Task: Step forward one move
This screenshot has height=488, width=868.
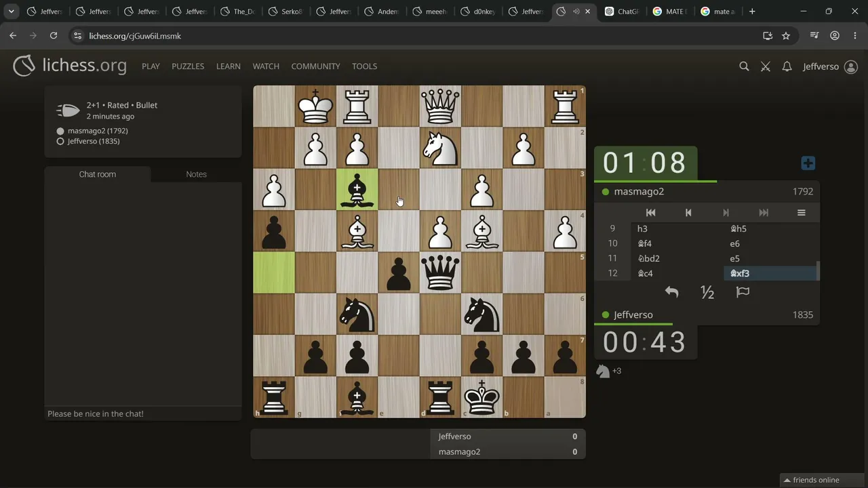Action: pyautogui.click(x=726, y=213)
